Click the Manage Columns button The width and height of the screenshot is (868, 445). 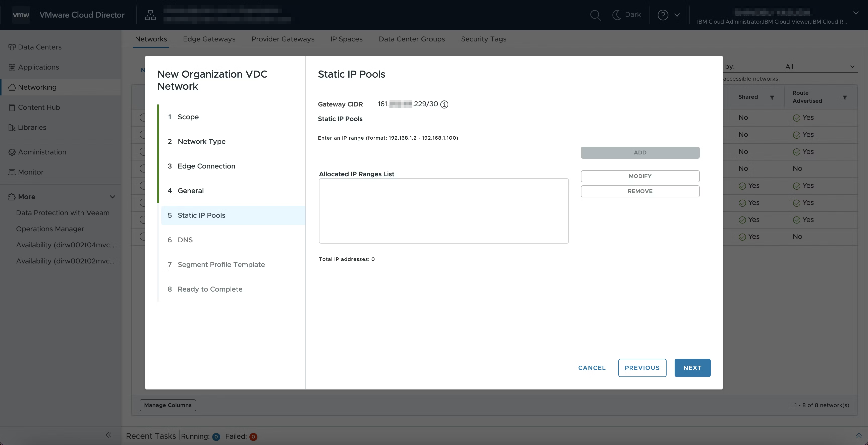click(x=168, y=405)
